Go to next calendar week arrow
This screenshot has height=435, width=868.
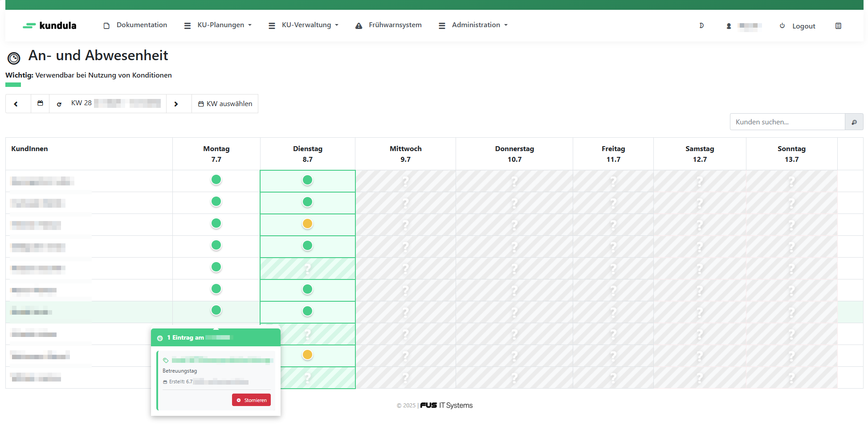[x=176, y=104]
